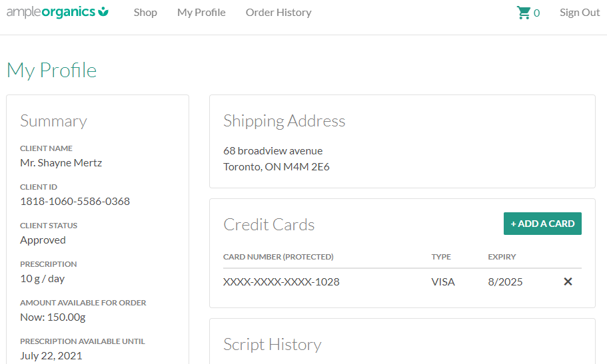607x364 pixels.
Task: Click the Summary panel heading
Action: pos(53,120)
